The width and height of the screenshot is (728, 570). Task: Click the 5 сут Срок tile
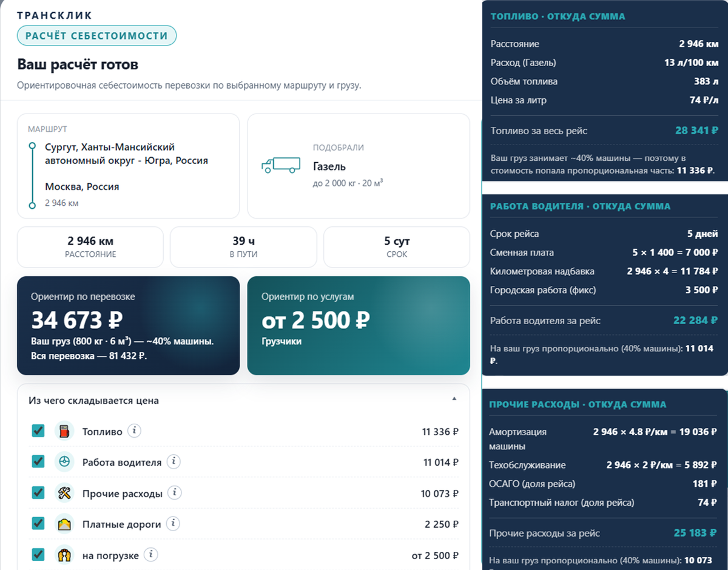tap(397, 247)
